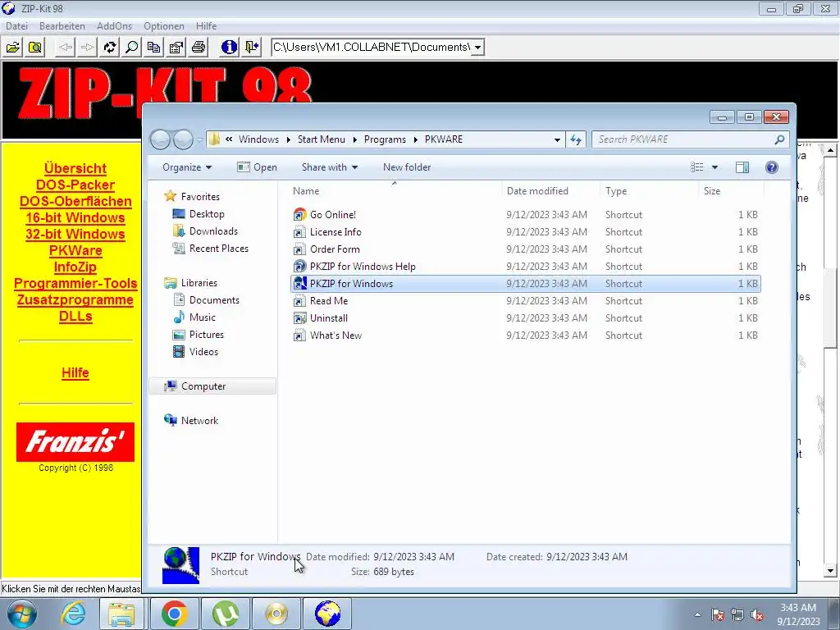This screenshot has height=630, width=840.
Task: Click the refresh button beside address bar
Action: click(576, 139)
